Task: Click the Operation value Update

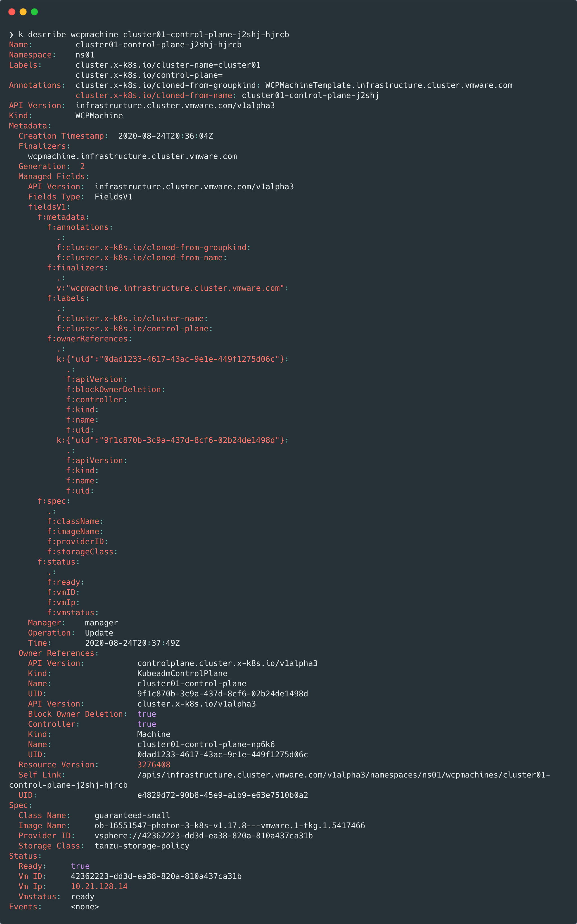Action: pos(99,633)
